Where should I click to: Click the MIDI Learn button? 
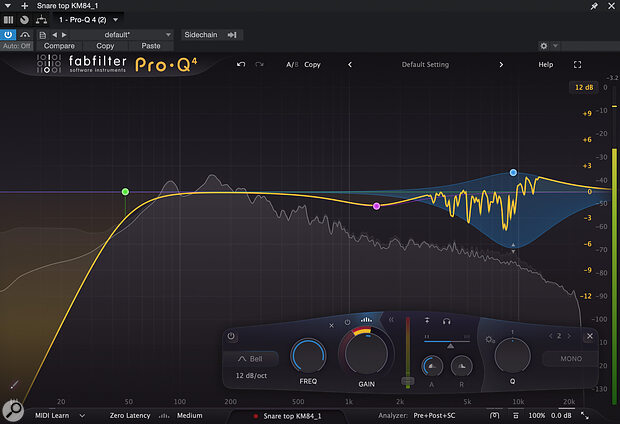point(55,414)
